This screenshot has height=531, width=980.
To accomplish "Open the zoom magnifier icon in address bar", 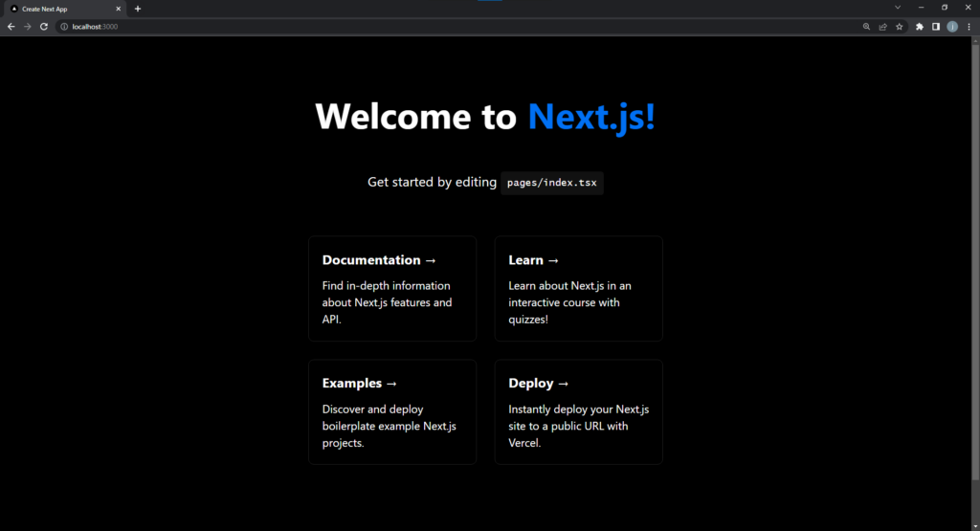I will [866, 27].
